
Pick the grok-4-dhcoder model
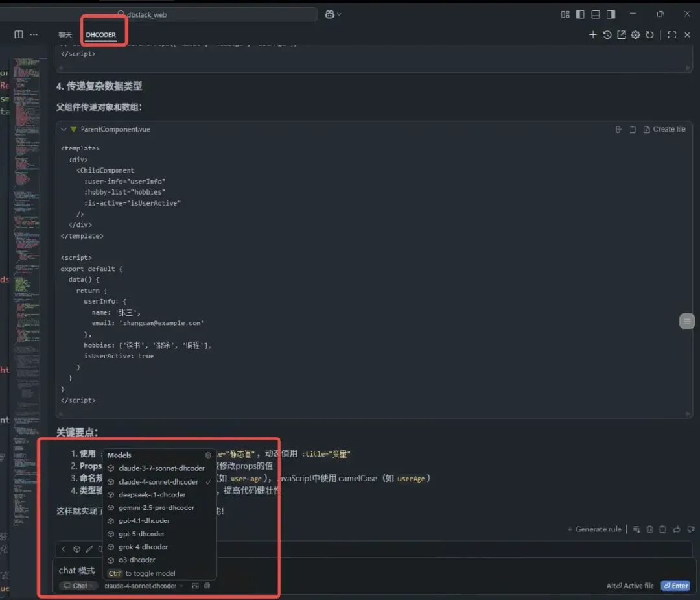(x=159, y=547)
